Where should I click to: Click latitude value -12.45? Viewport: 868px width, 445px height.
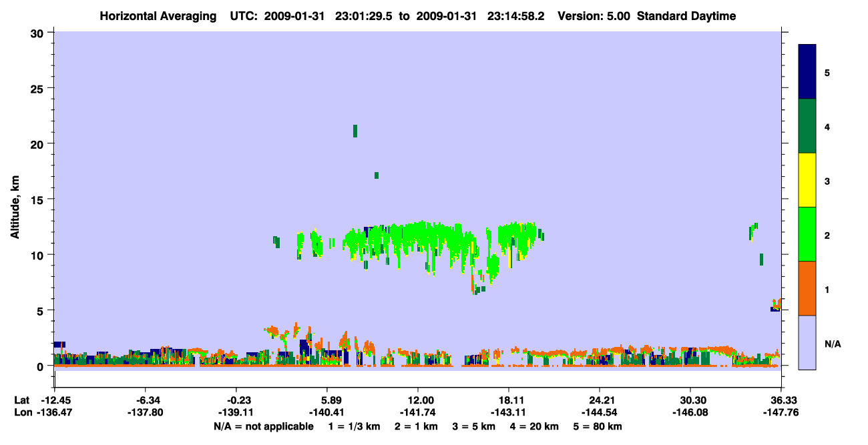[x=55, y=400]
